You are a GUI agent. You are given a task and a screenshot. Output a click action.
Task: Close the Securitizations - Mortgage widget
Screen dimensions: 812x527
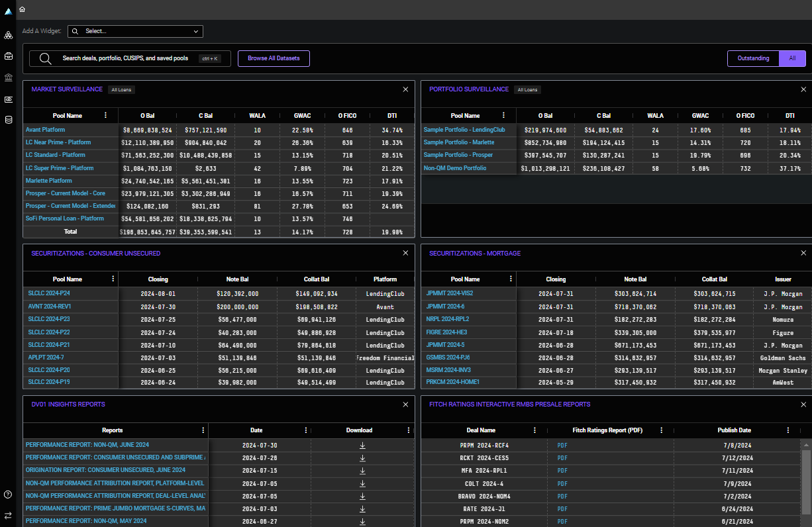[x=803, y=254]
